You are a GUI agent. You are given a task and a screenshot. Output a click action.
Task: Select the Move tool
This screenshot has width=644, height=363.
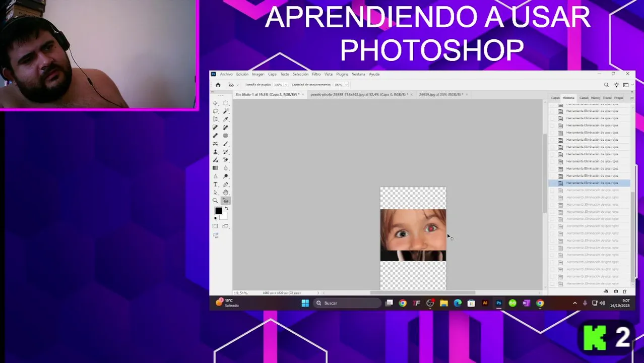[x=216, y=103]
